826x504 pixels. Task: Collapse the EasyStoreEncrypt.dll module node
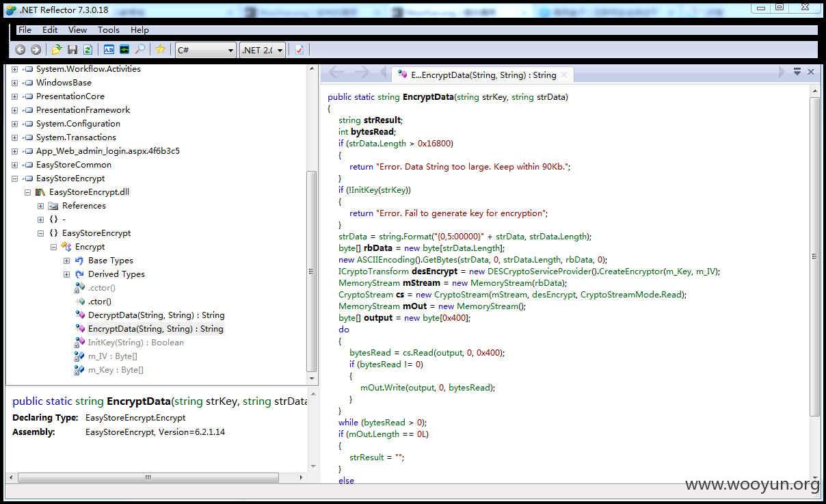[x=27, y=192]
